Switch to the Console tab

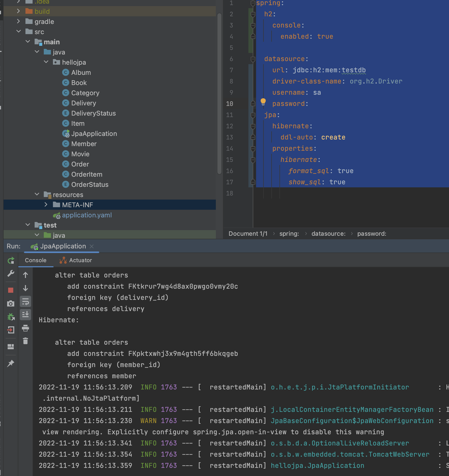click(x=36, y=260)
